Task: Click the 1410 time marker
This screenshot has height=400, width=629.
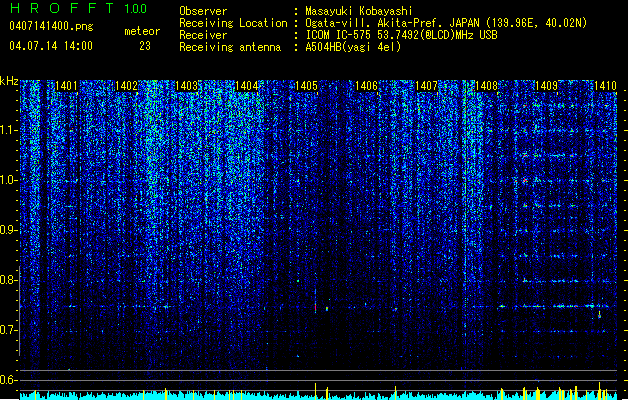Action: pyautogui.click(x=605, y=86)
